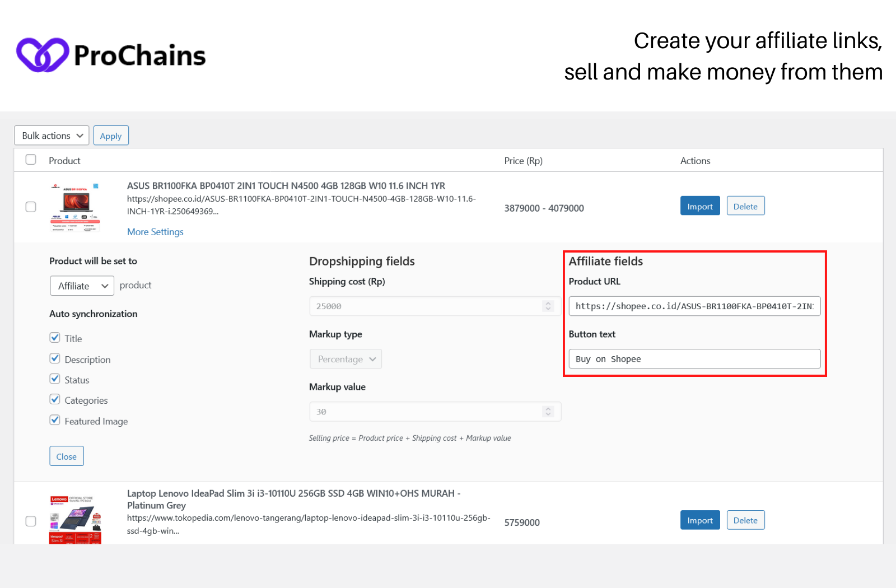Uncheck Title auto synchronization
The height and width of the screenshot is (588, 896).
(55, 338)
